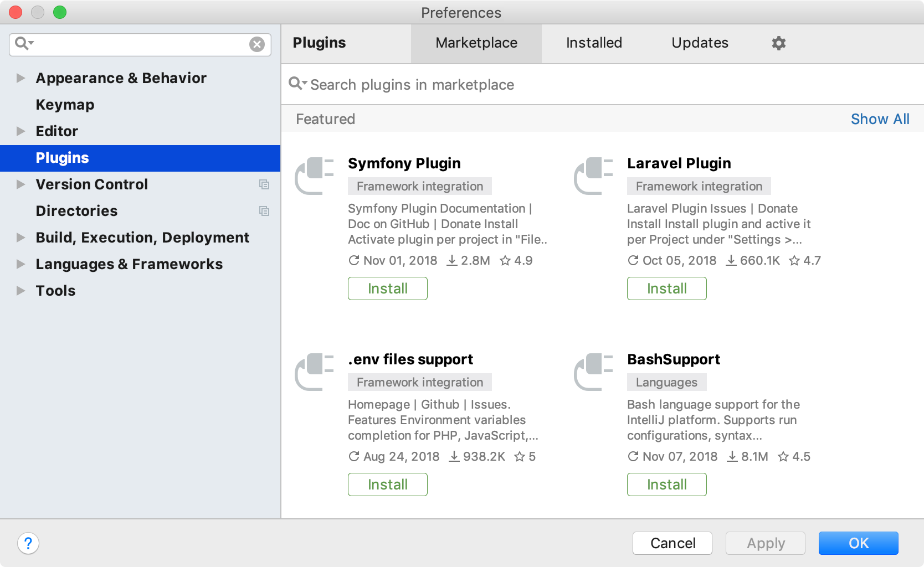The image size is (924, 567).
Task: Install the Symfony Plugin
Action: pyautogui.click(x=388, y=288)
